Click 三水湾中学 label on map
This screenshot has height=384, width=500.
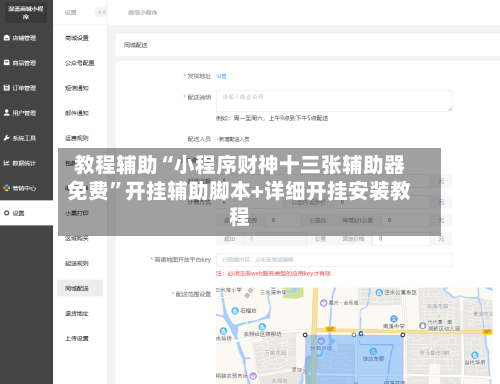point(273,292)
